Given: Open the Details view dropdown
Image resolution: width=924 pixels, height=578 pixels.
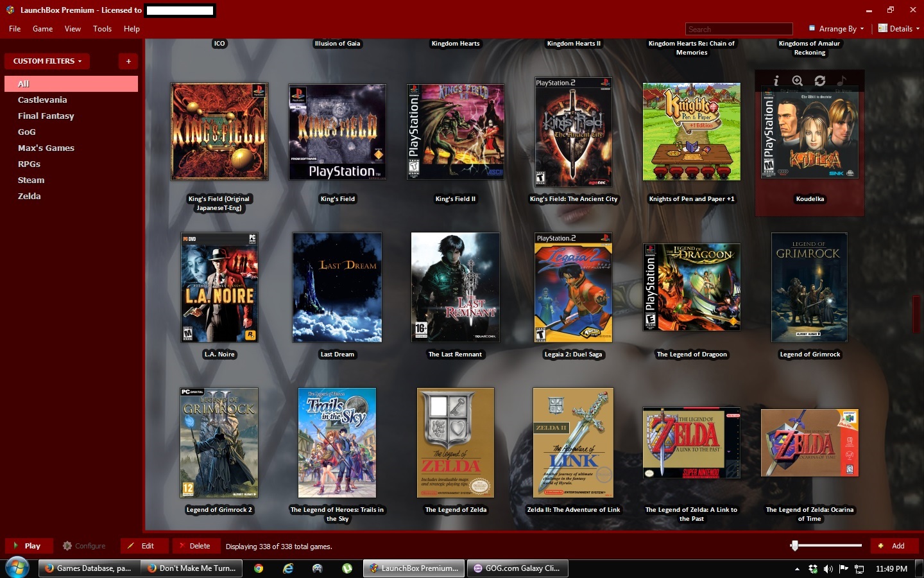Looking at the screenshot, I should tap(899, 29).
